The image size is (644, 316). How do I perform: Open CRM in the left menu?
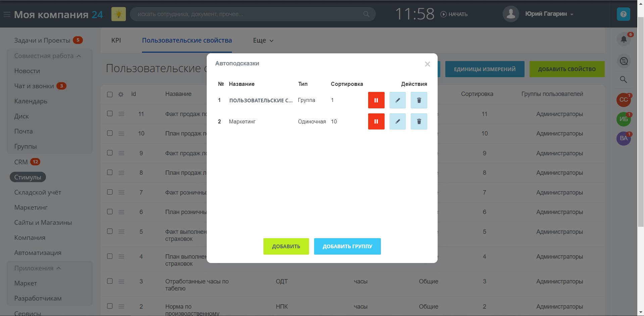coord(21,162)
